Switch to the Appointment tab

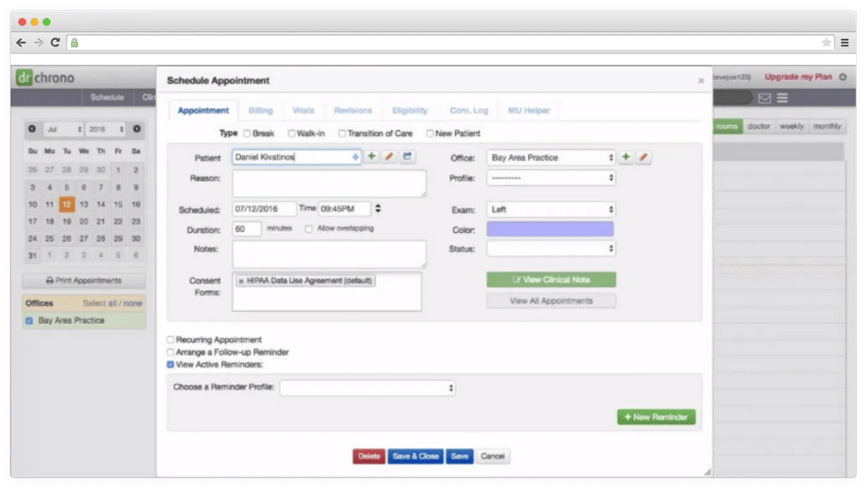click(203, 110)
